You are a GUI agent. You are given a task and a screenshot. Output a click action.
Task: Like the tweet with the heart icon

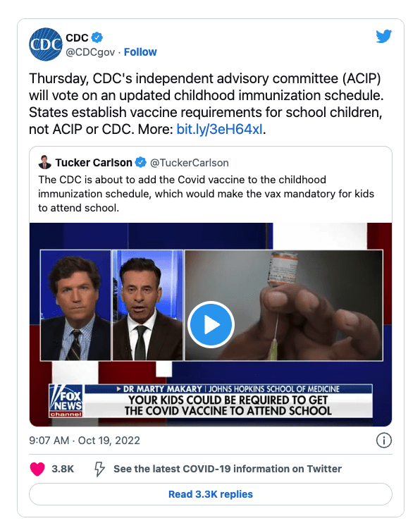pyautogui.click(x=37, y=469)
